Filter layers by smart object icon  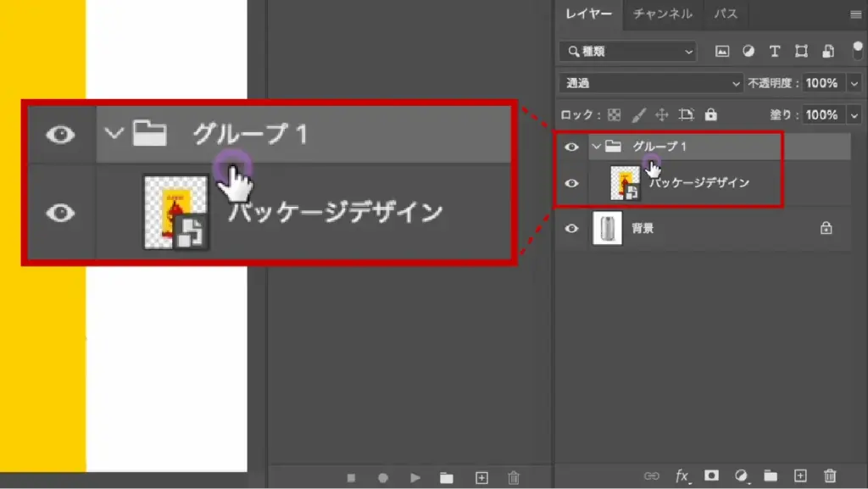[827, 51]
